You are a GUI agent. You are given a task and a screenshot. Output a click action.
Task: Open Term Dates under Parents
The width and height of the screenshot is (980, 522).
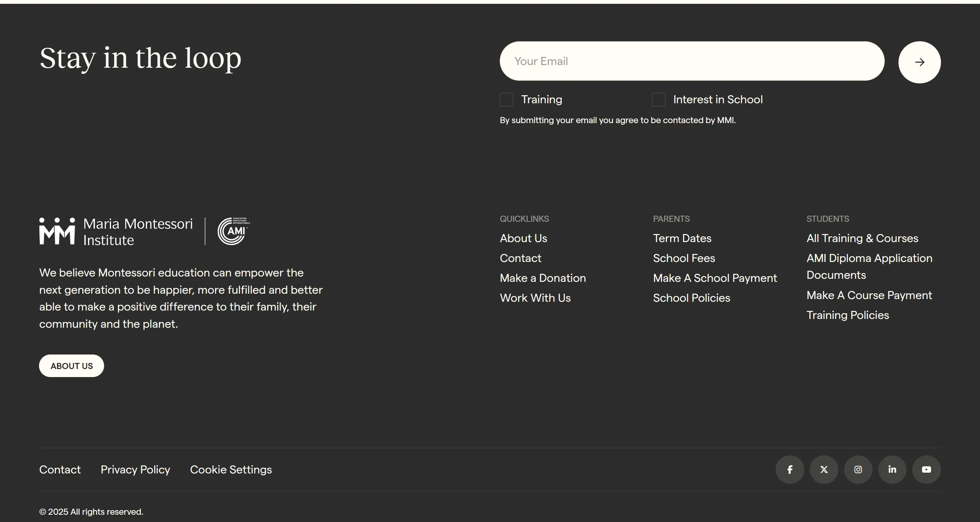click(x=682, y=238)
